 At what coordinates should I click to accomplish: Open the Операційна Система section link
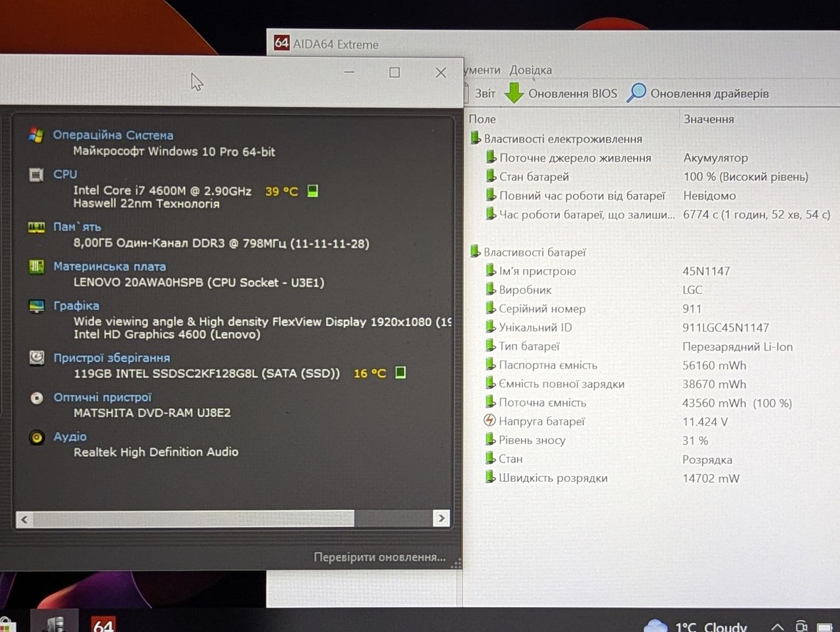point(113,135)
